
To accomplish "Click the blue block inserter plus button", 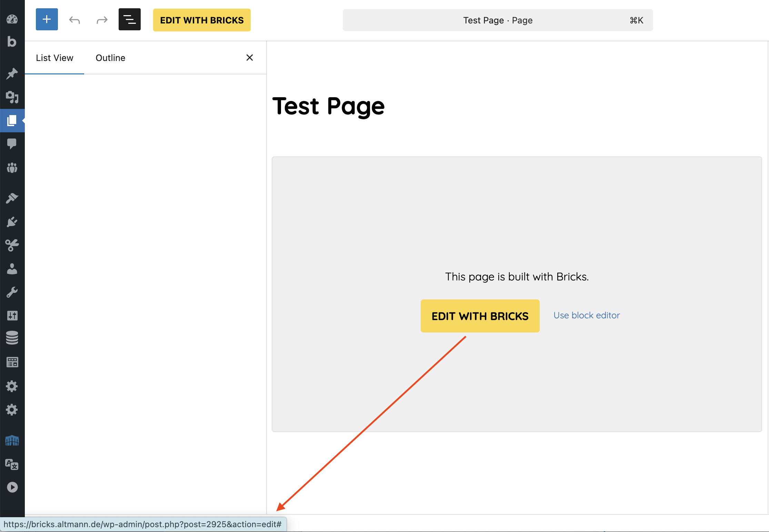I will click(47, 20).
